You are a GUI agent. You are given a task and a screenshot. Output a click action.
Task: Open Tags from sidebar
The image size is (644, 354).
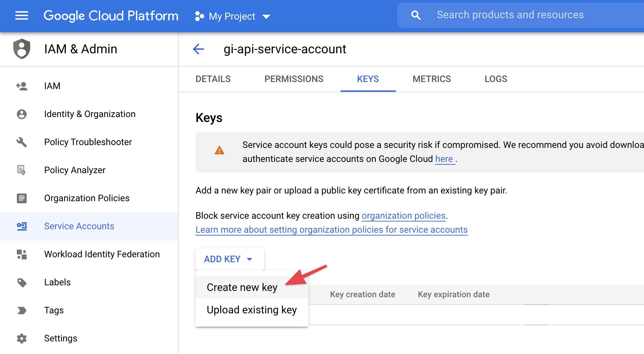[x=89, y=310]
